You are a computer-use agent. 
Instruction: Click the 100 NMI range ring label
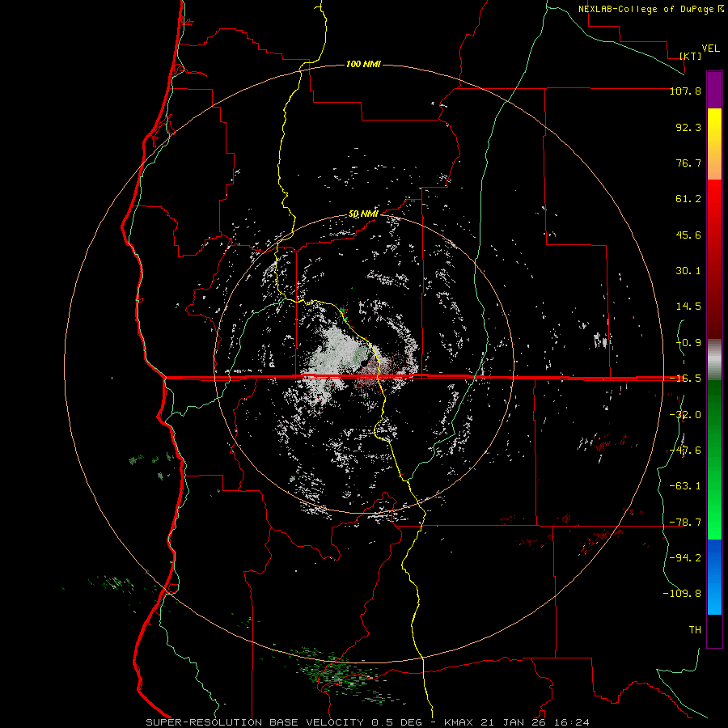point(363,64)
